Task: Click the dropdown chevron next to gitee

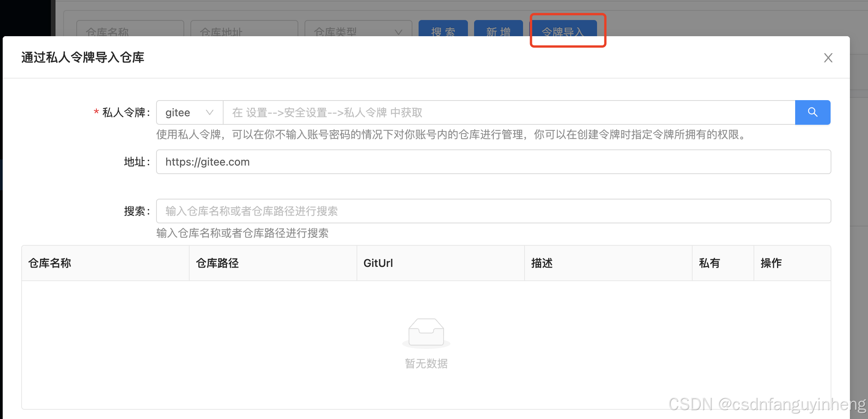Action: (210, 112)
